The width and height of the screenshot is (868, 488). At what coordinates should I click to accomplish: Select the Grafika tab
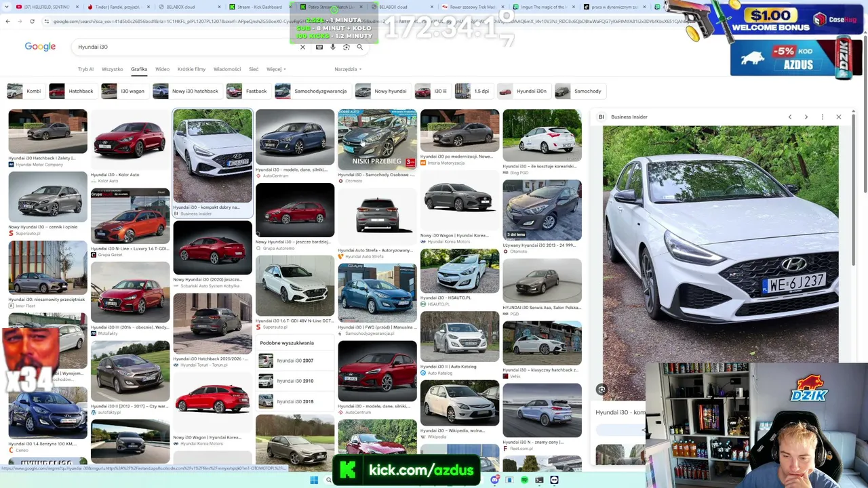click(x=139, y=69)
